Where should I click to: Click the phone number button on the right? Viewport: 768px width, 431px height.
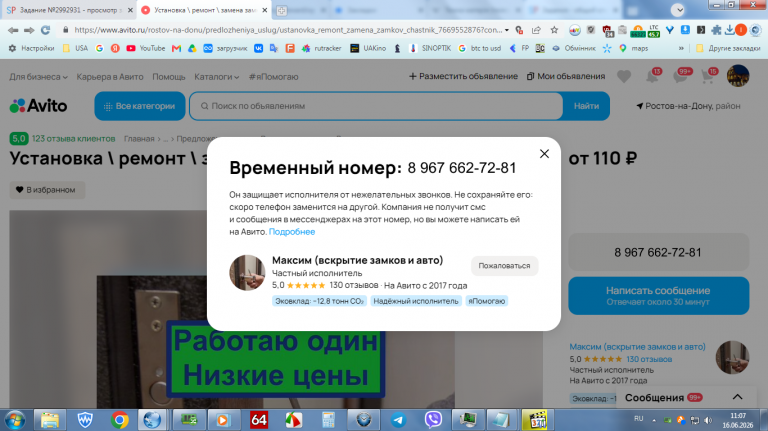658,252
